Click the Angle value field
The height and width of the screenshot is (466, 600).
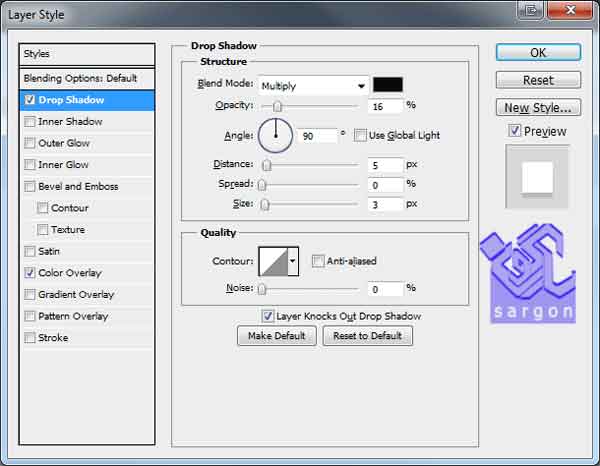pos(317,136)
